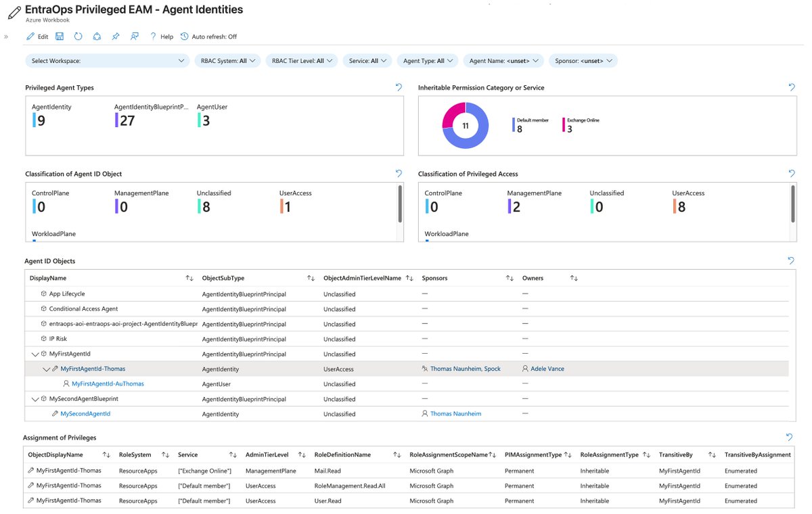Select the IP Risk row
This screenshot has height=514, width=812.
click(406, 338)
